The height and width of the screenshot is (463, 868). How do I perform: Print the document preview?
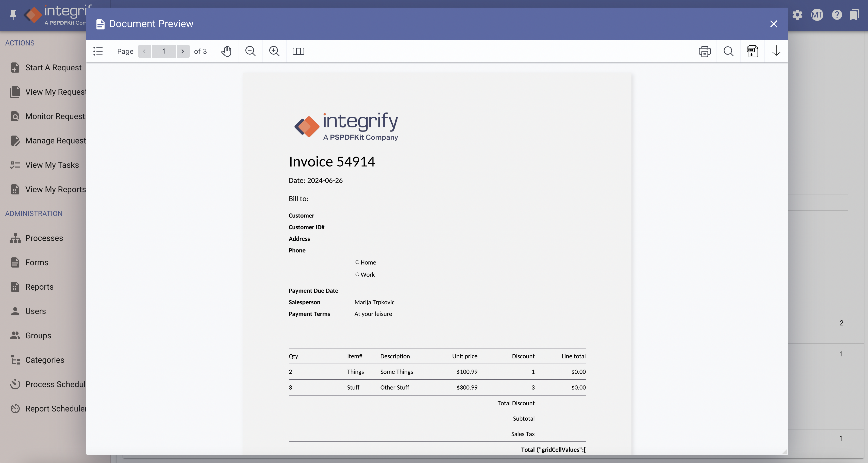705,51
